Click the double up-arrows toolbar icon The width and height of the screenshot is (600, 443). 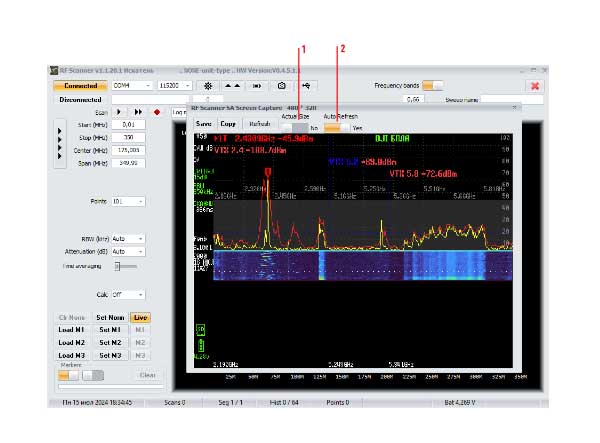pos(232,86)
